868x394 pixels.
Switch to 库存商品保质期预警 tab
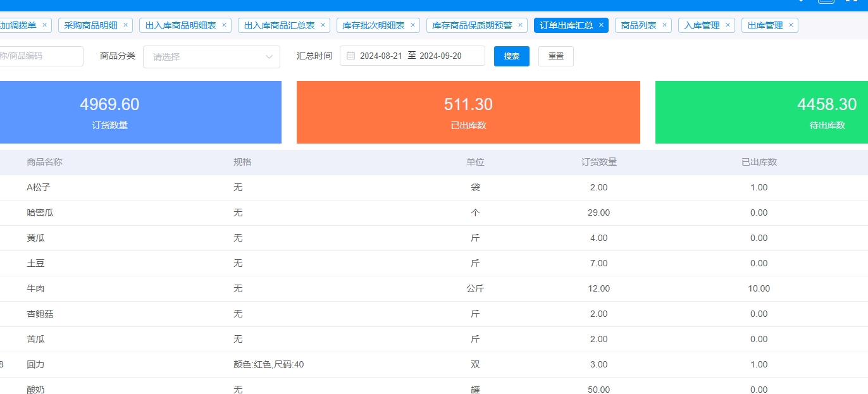click(x=472, y=25)
